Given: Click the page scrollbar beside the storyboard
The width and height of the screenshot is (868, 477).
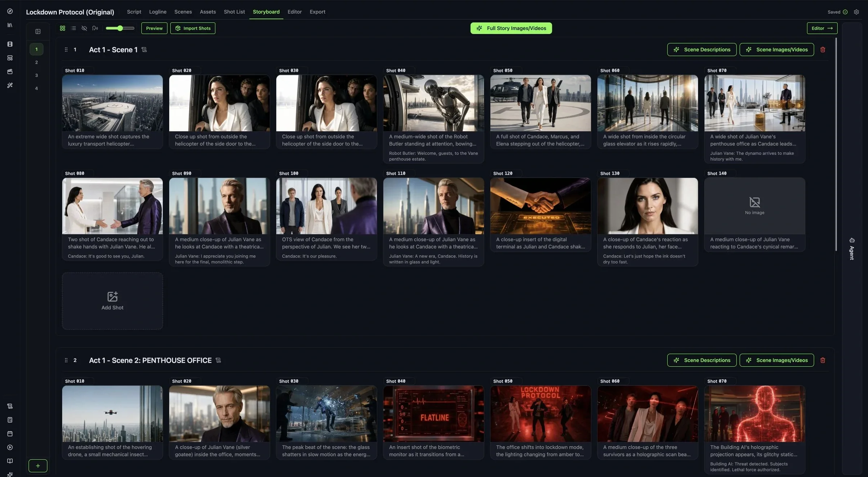Looking at the screenshot, I should point(836,145).
